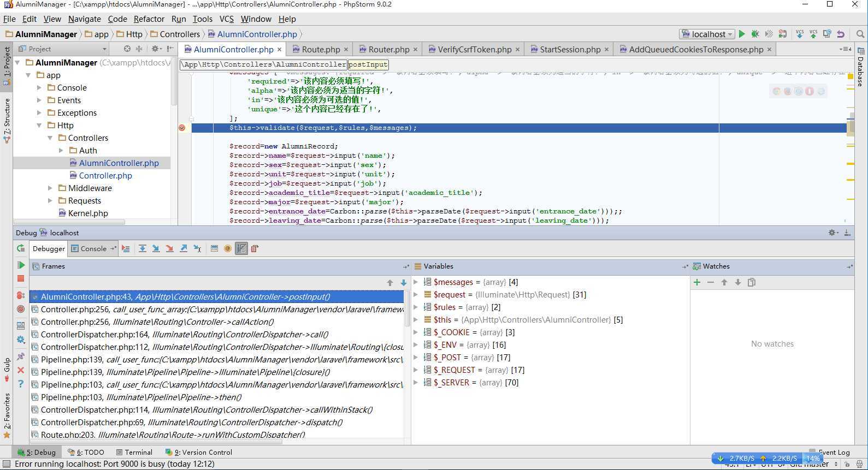
Task: Step into the function
Action: (156, 248)
